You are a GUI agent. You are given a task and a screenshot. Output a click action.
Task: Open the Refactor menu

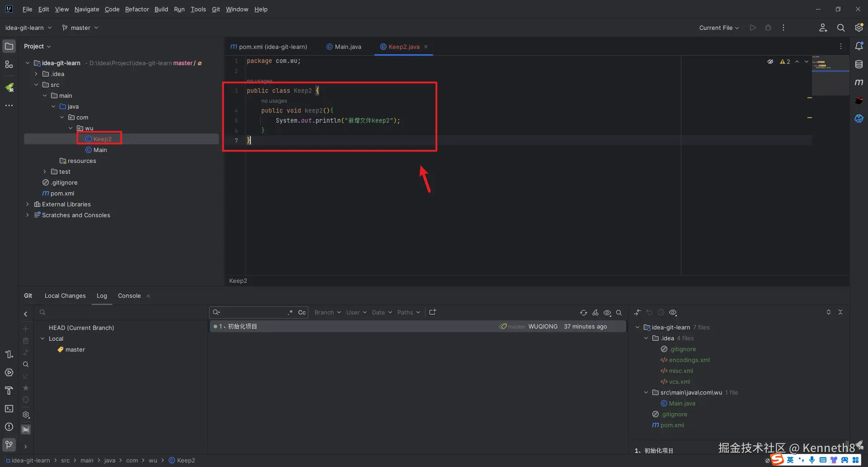tap(137, 9)
